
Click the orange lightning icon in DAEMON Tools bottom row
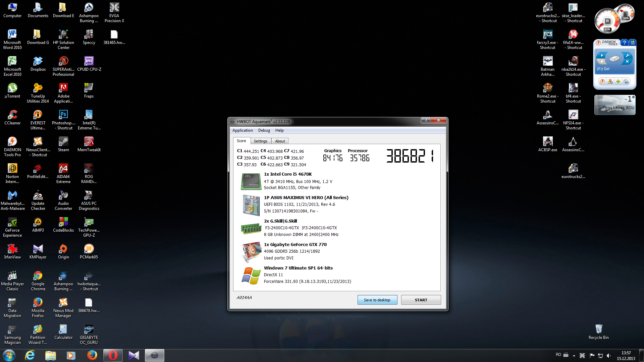(602, 81)
